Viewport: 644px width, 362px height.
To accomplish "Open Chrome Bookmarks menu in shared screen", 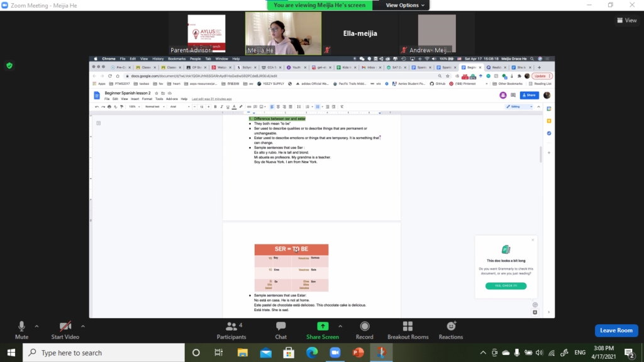I will [177, 58].
